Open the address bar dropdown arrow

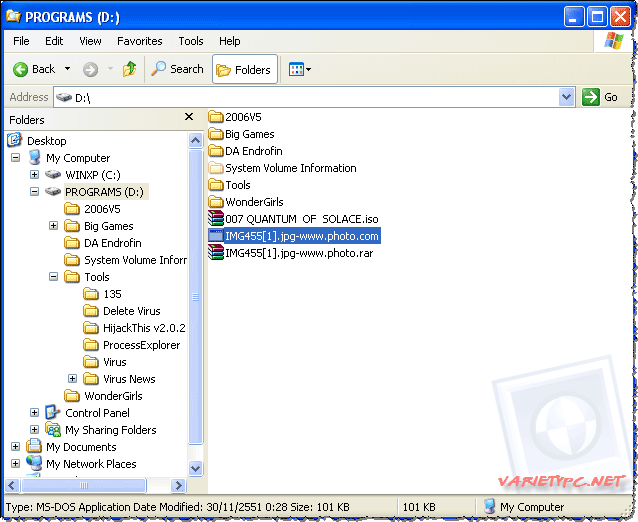(x=566, y=97)
